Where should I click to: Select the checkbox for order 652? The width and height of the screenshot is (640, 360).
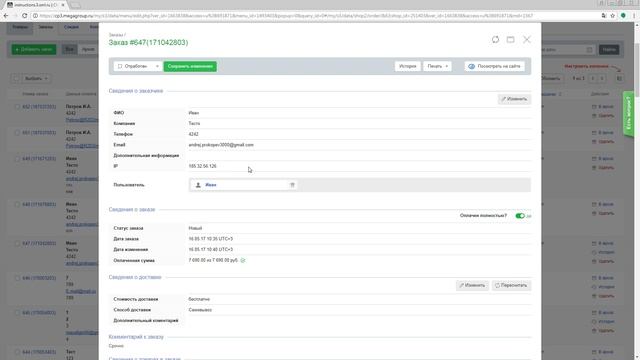tap(17, 107)
